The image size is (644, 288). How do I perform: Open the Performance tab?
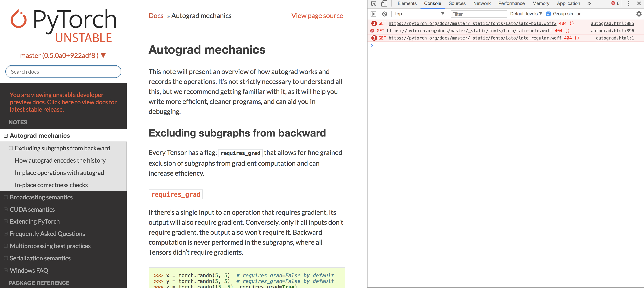[511, 3]
